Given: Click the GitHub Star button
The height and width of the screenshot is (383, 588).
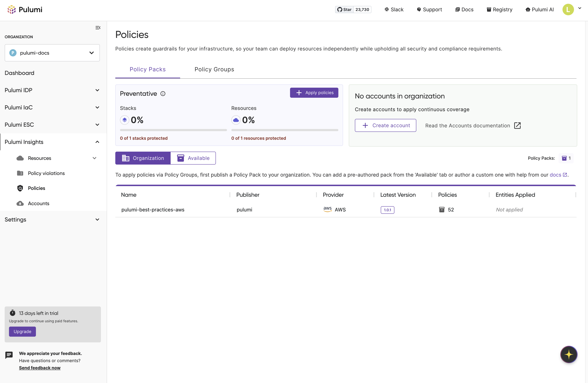Looking at the screenshot, I should (344, 10).
